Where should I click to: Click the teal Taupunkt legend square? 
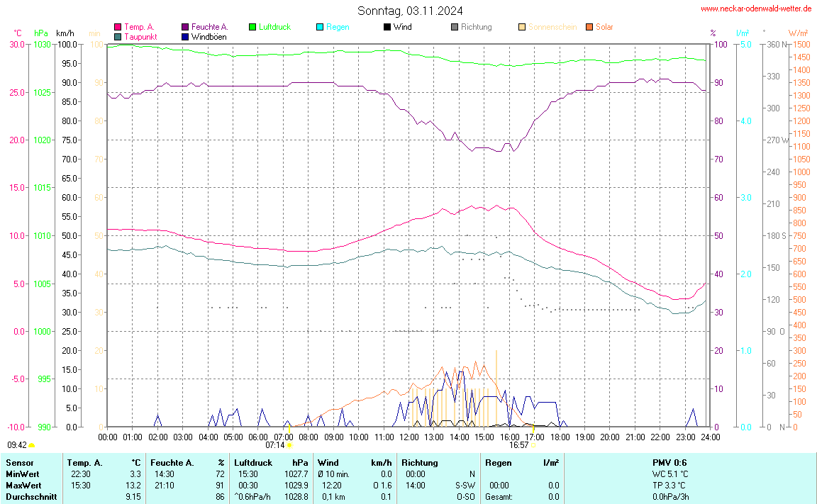click(118, 36)
